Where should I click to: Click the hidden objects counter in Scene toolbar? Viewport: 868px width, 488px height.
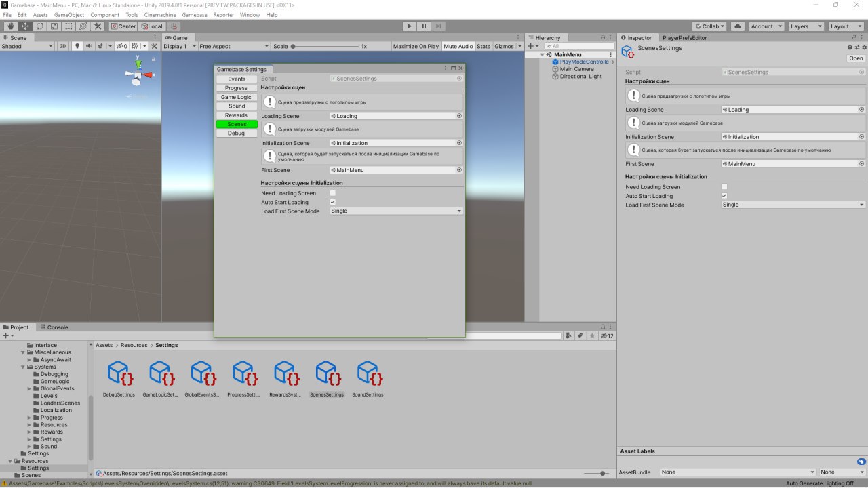[x=121, y=46]
